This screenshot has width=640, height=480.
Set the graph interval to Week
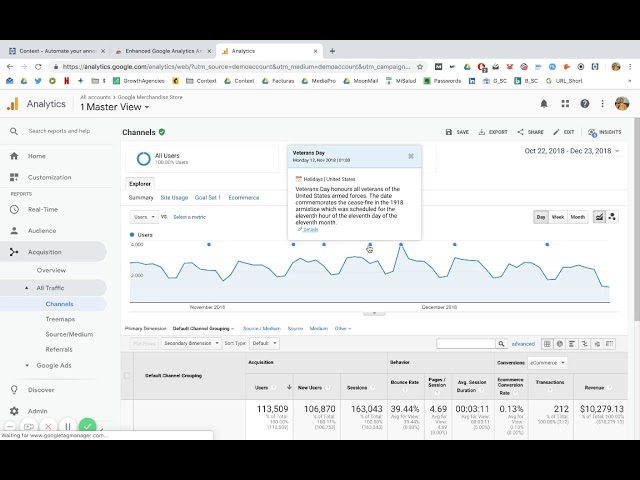tap(558, 217)
